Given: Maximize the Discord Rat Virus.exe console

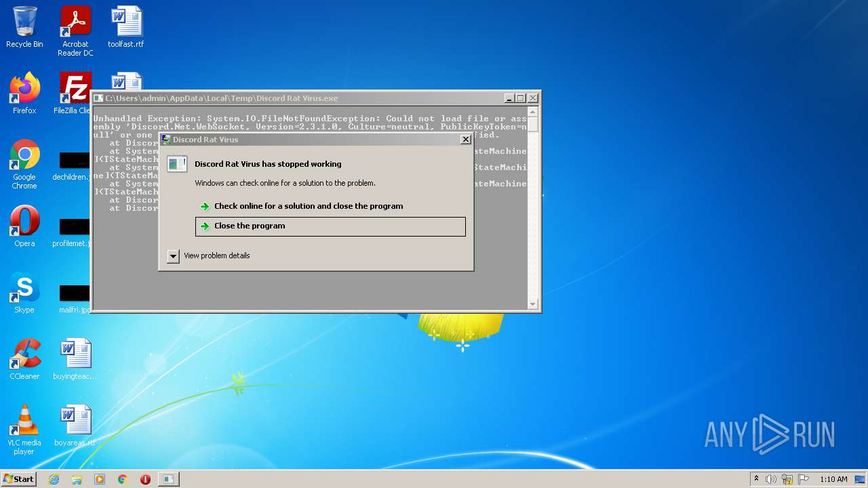Looking at the screenshot, I should [521, 98].
